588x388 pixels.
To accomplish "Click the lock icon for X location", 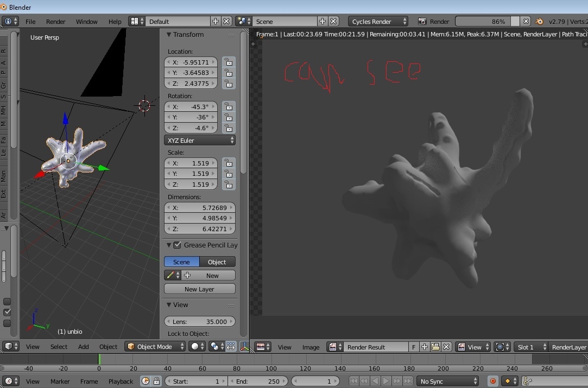I will [229, 62].
